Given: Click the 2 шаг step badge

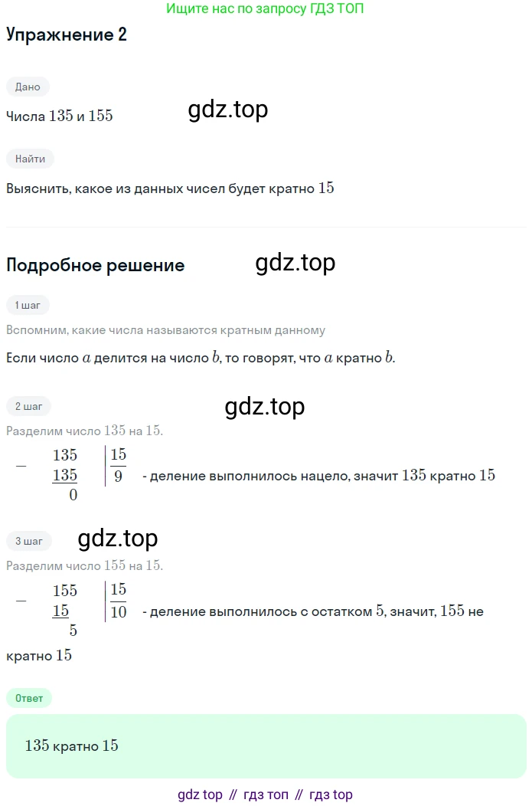Looking at the screenshot, I should click(x=29, y=406).
